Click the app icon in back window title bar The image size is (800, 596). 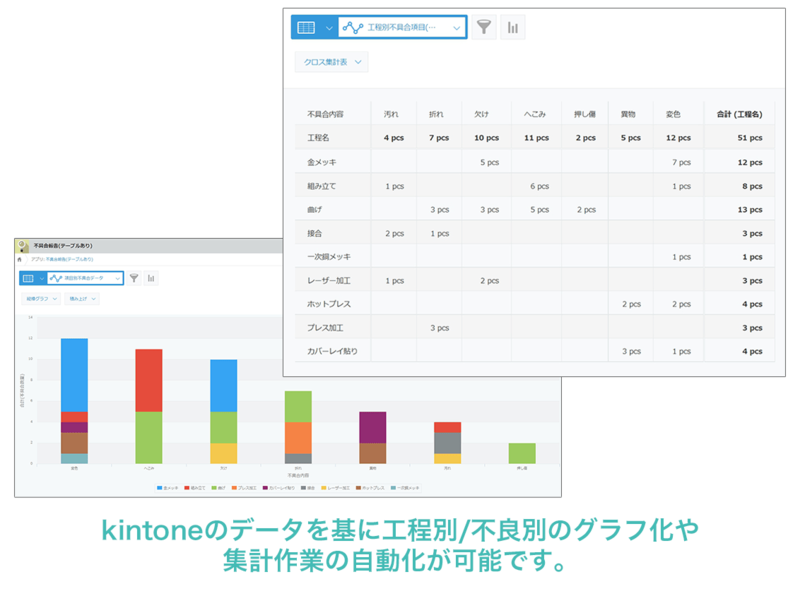(22, 246)
